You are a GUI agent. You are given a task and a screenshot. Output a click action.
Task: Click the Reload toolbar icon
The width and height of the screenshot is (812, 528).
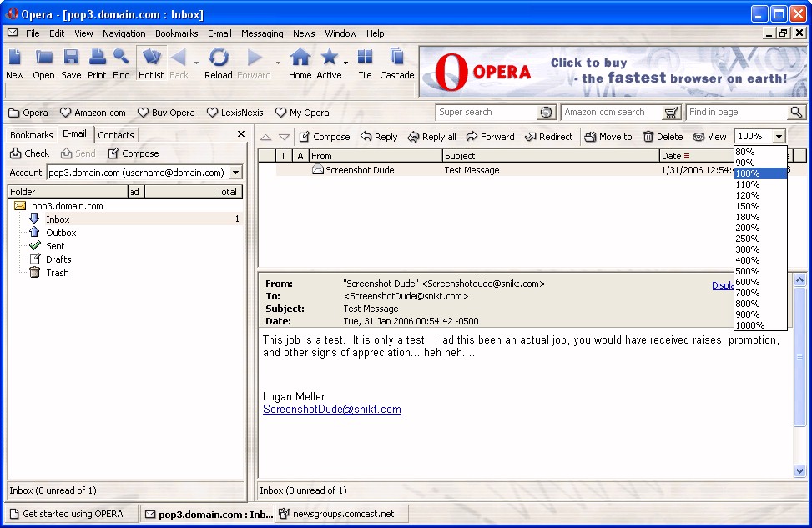coord(219,63)
